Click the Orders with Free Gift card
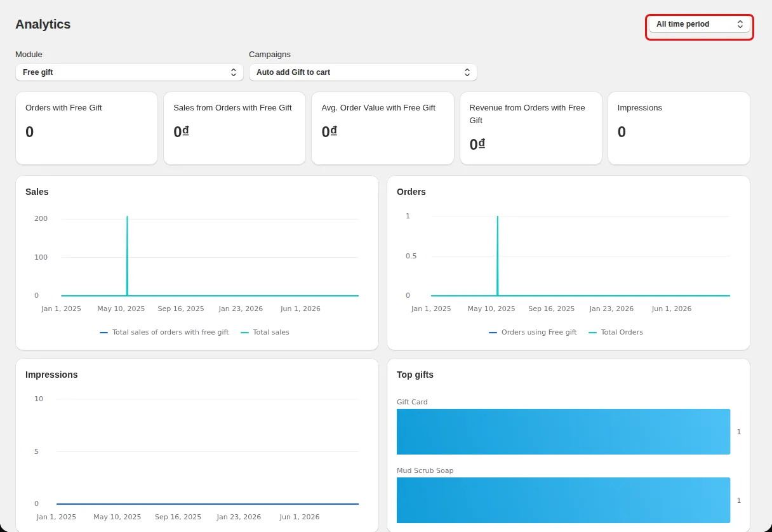The image size is (772, 532). pos(86,128)
